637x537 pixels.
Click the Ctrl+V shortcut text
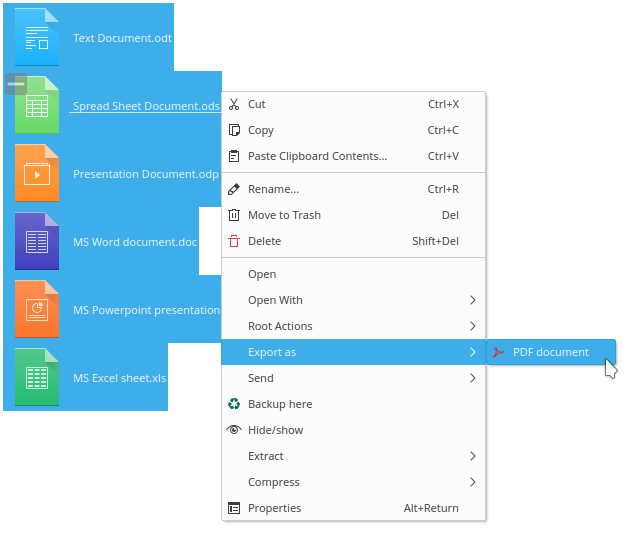coord(443,156)
